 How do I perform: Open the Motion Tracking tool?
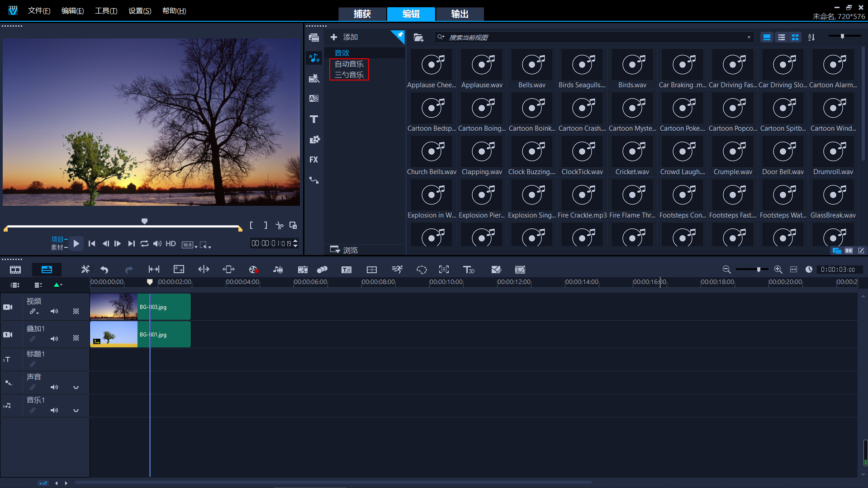[x=322, y=270]
